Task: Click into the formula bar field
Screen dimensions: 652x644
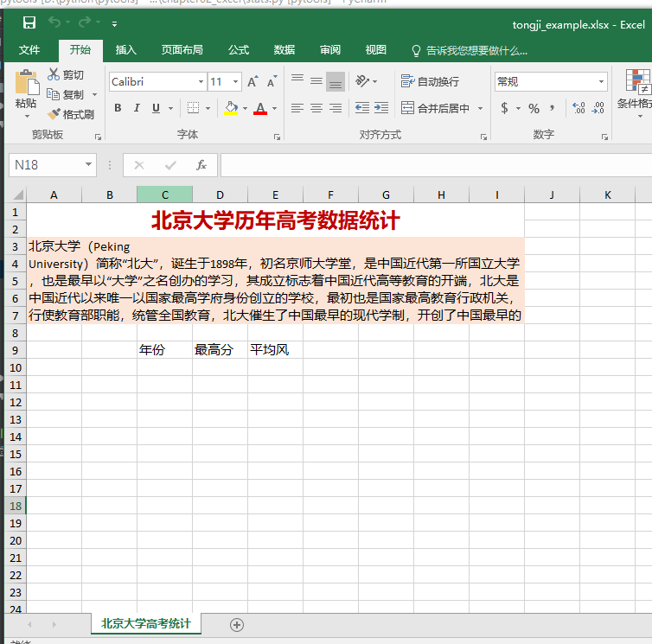Action: click(436, 165)
